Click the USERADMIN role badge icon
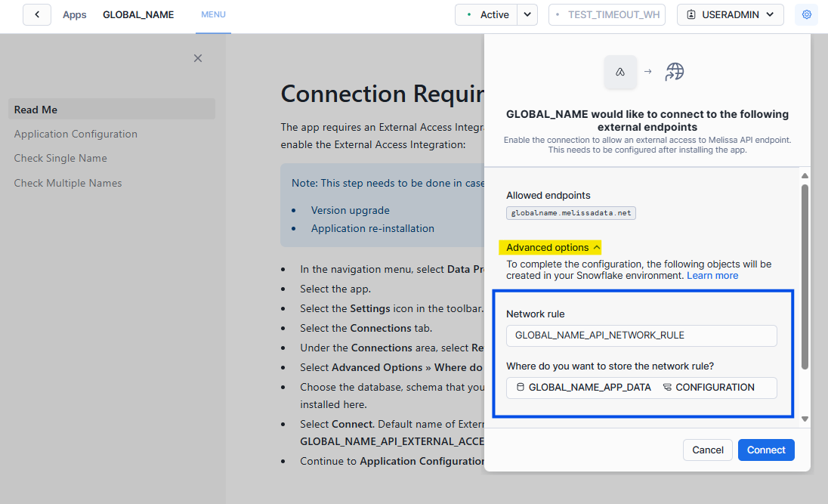This screenshot has height=504, width=828. (691, 15)
